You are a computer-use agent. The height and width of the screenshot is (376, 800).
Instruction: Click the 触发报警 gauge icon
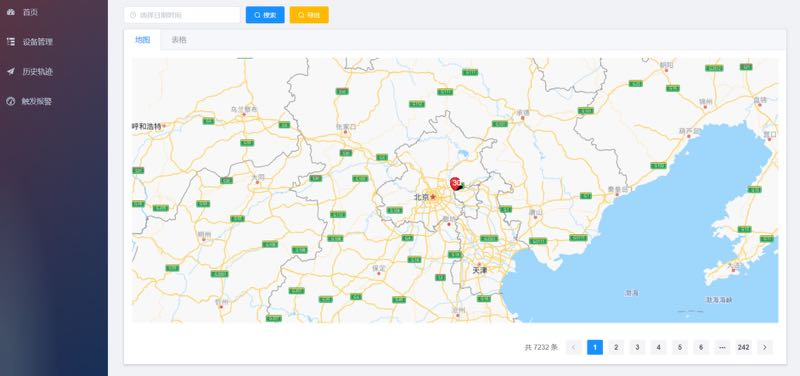[11, 101]
